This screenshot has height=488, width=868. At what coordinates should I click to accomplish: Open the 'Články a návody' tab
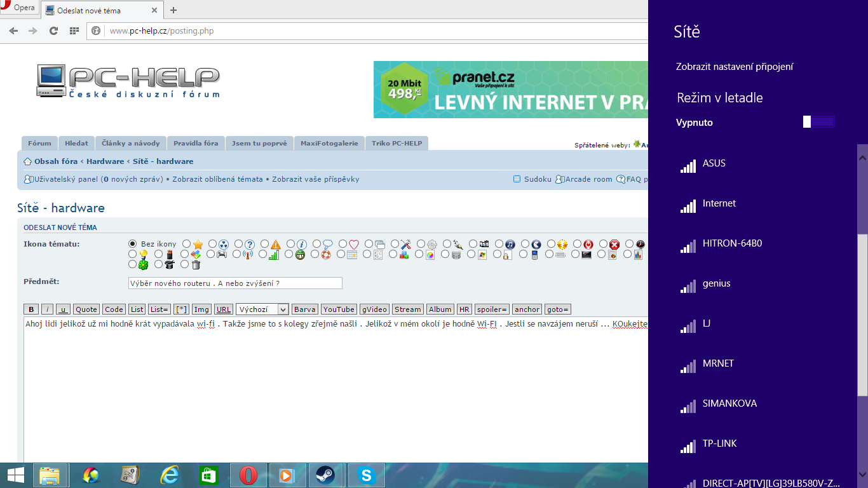131,143
